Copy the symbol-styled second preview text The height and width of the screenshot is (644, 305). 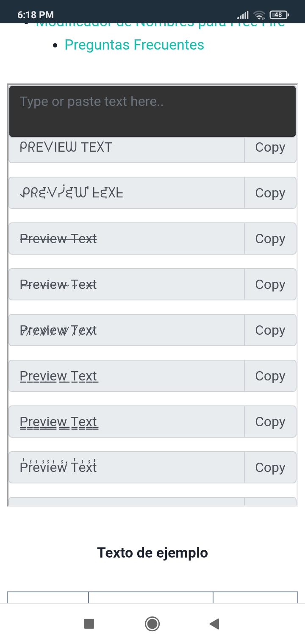pyautogui.click(x=270, y=193)
